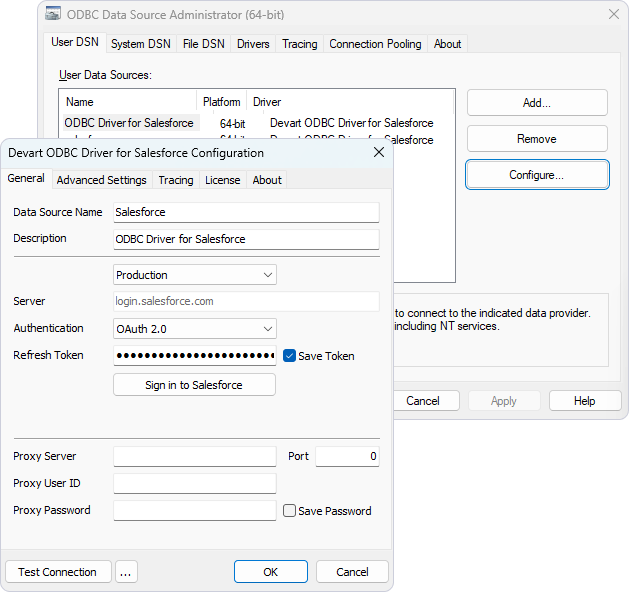Open the Authentication OAuth 2.0 dropdown
This screenshot has height=592, width=629.
(195, 329)
